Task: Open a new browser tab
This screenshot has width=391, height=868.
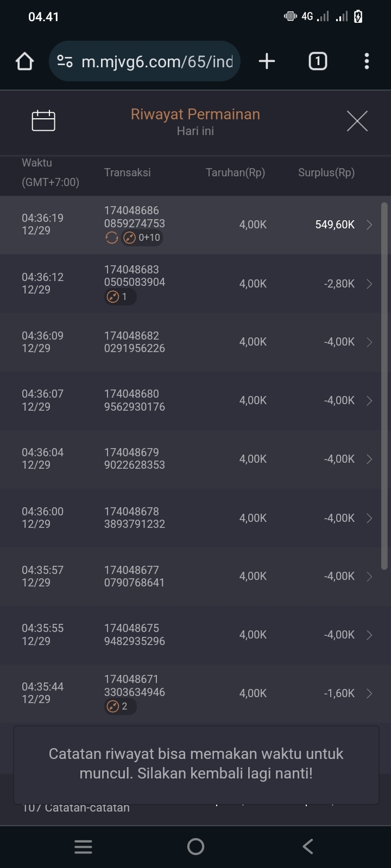Action: point(267,61)
